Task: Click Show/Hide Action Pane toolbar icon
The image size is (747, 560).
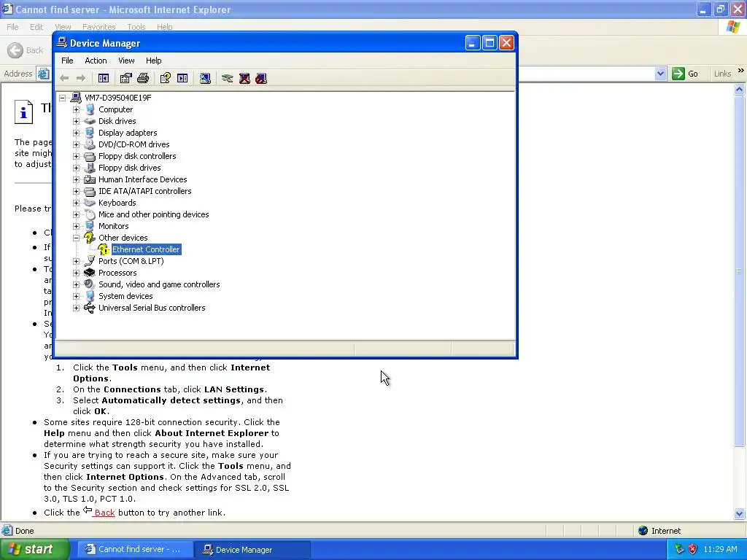Action: click(x=182, y=78)
